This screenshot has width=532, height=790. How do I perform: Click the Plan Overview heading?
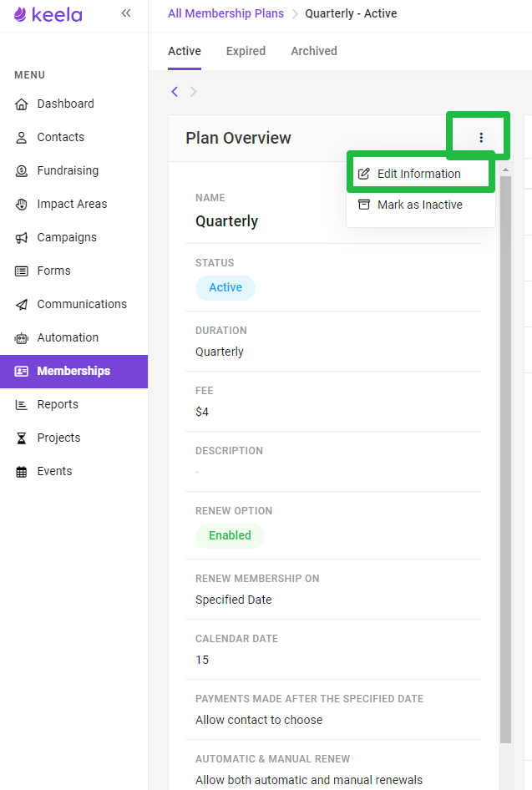[x=238, y=138]
